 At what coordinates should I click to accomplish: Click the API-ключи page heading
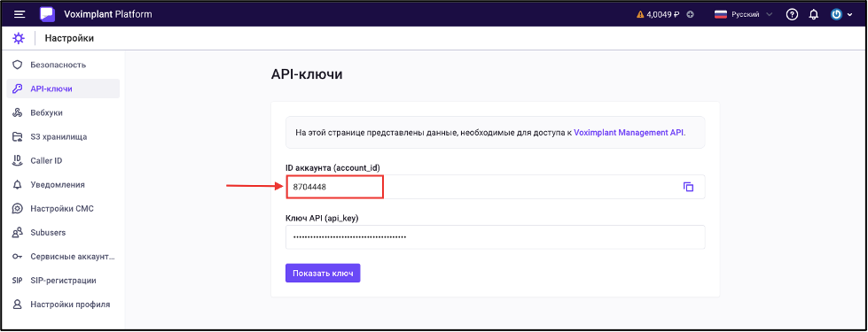click(307, 74)
